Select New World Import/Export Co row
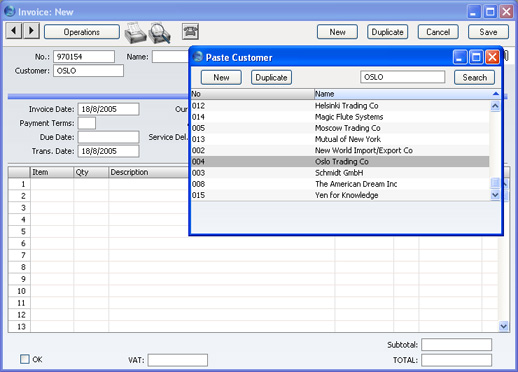The image size is (518, 372). pyautogui.click(x=340, y=150)
